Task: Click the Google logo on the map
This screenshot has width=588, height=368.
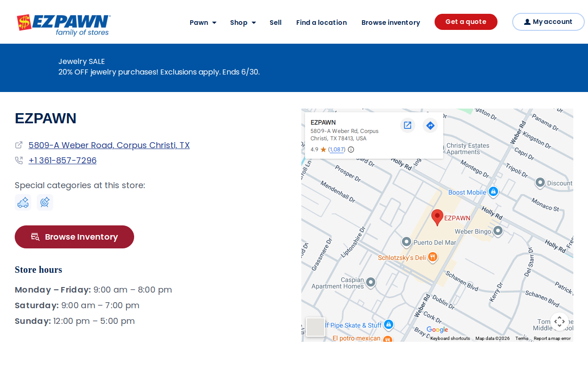Action: [x=437, y=330]
